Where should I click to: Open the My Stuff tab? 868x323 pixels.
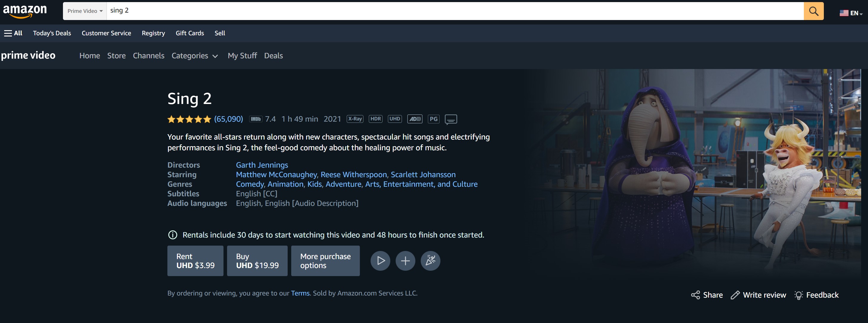pyautogui.click(x=242, y=56)
